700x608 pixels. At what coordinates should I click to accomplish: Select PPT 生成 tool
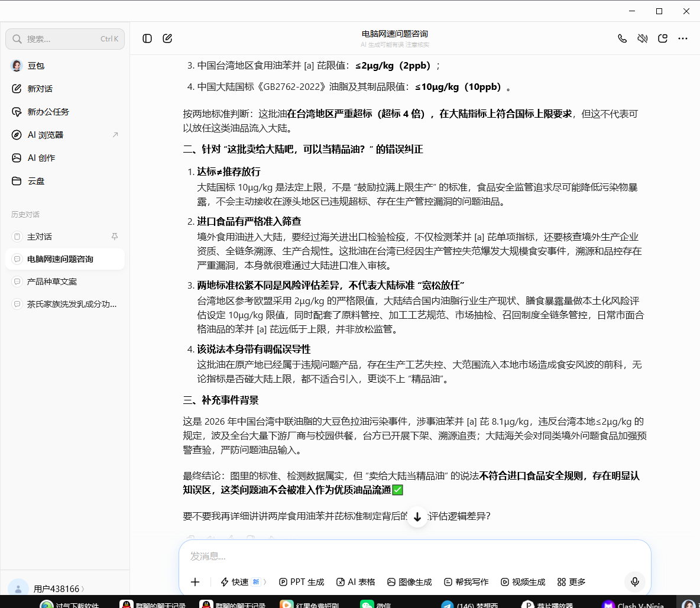point(302,581)
